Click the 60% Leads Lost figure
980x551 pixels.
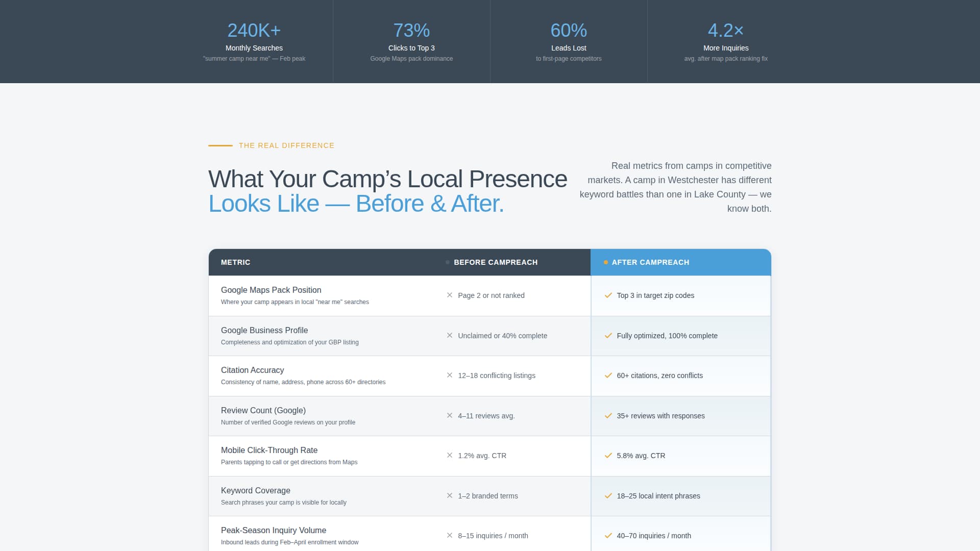click(569, 31)
